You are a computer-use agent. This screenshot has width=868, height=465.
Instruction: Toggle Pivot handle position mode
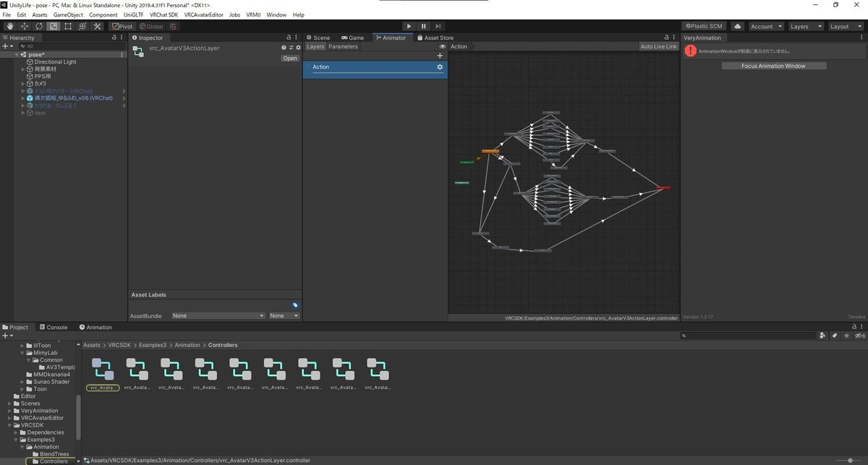(122, 26)
